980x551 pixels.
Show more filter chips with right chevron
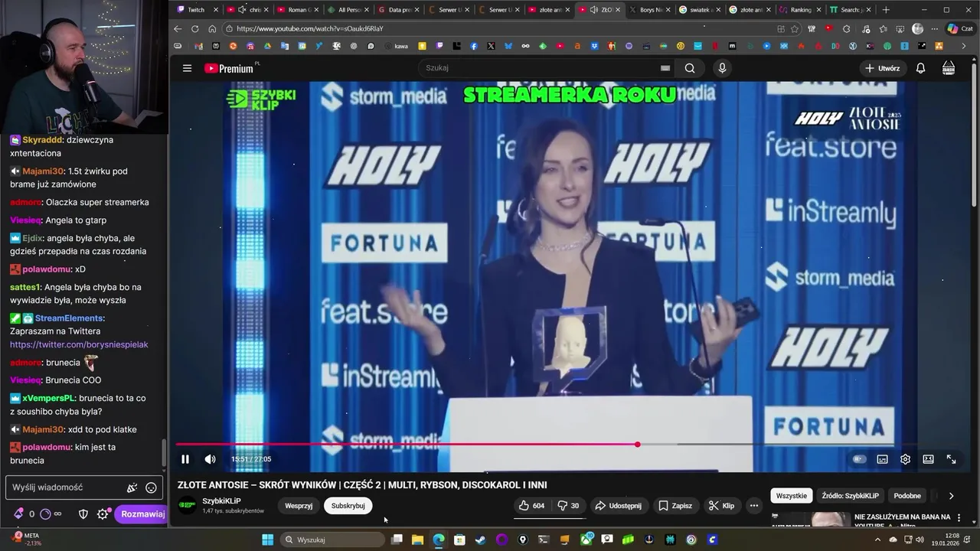coord(951,496)
